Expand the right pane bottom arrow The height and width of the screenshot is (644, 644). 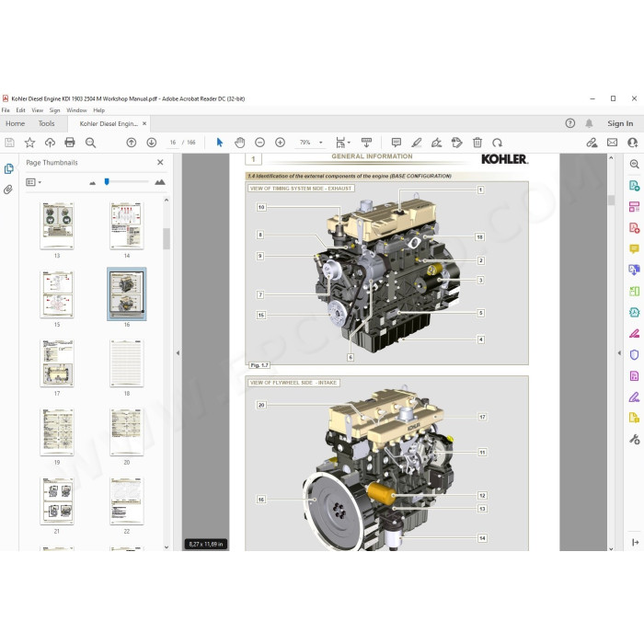[635, 543]
